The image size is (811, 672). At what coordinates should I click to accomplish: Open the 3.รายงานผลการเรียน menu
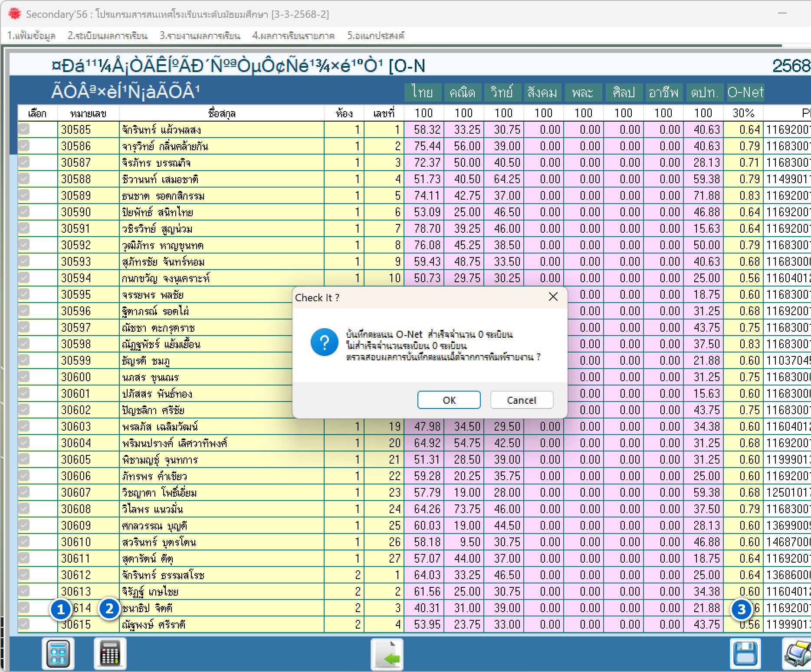point(200,36)
